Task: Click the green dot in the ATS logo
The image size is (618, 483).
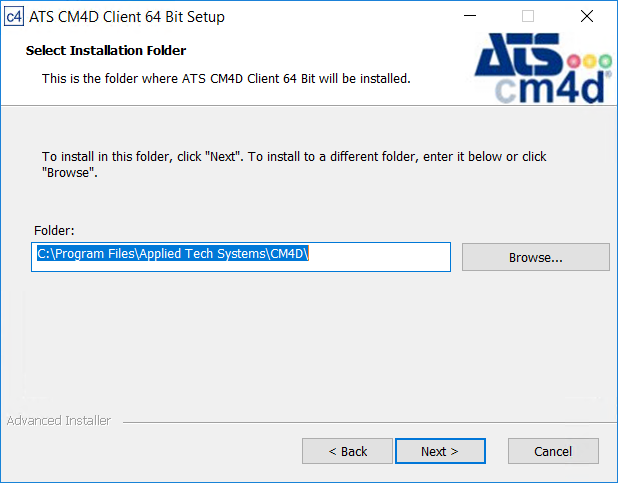Action: pos(605,60)
